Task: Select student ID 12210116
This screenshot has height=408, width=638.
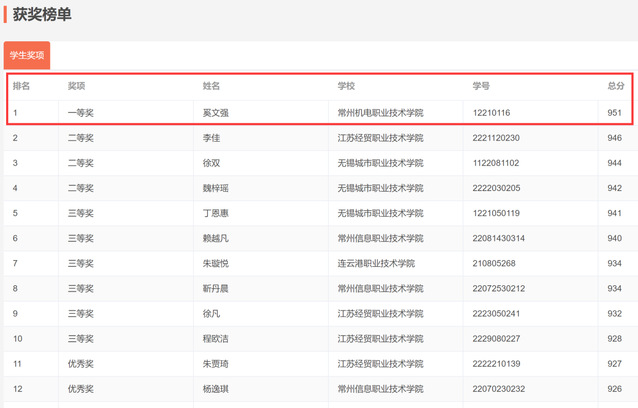Action: click(x=491, y=113)
